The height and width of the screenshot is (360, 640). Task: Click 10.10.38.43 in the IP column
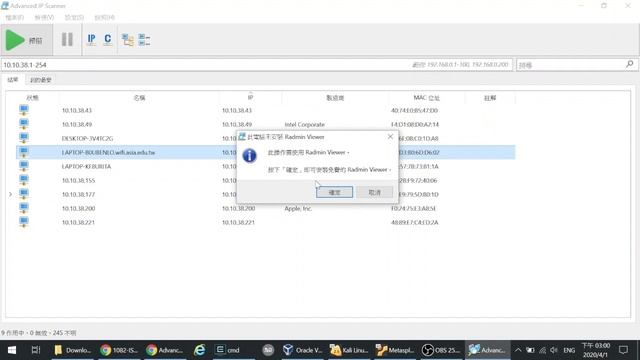click(237, 110)
